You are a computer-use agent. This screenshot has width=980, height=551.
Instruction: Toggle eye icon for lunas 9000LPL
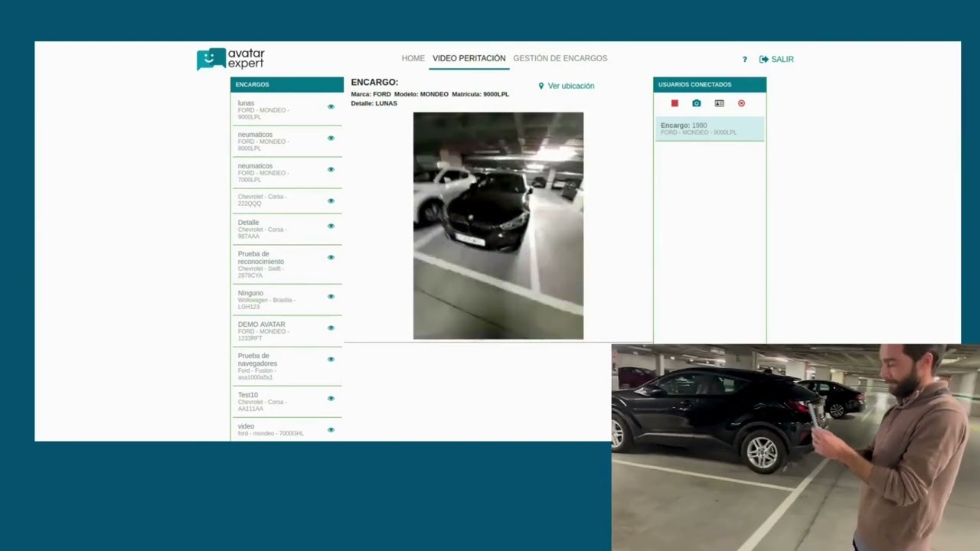coord(331,106)
